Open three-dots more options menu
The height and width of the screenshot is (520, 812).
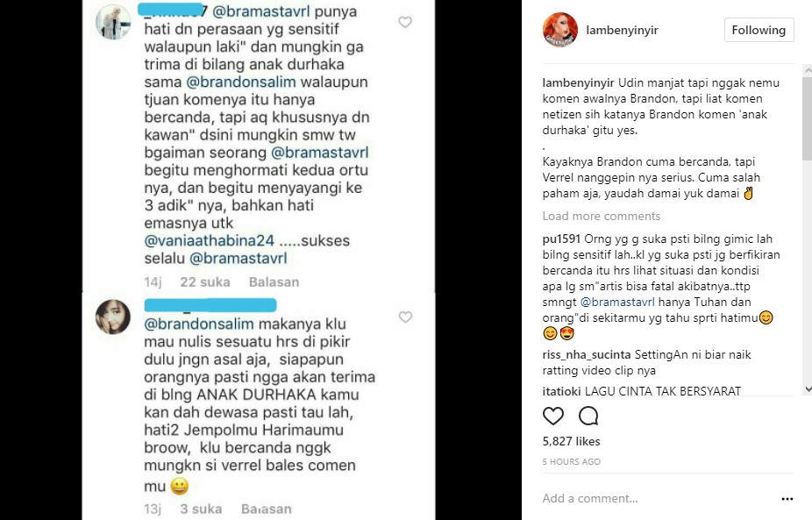(787, 499)
